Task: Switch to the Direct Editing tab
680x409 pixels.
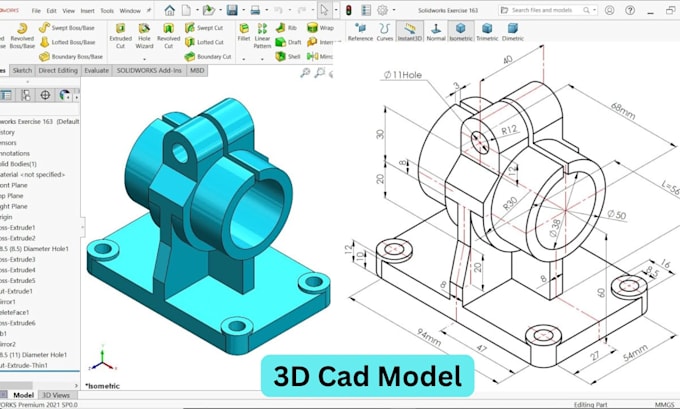Action: [58, 70]
